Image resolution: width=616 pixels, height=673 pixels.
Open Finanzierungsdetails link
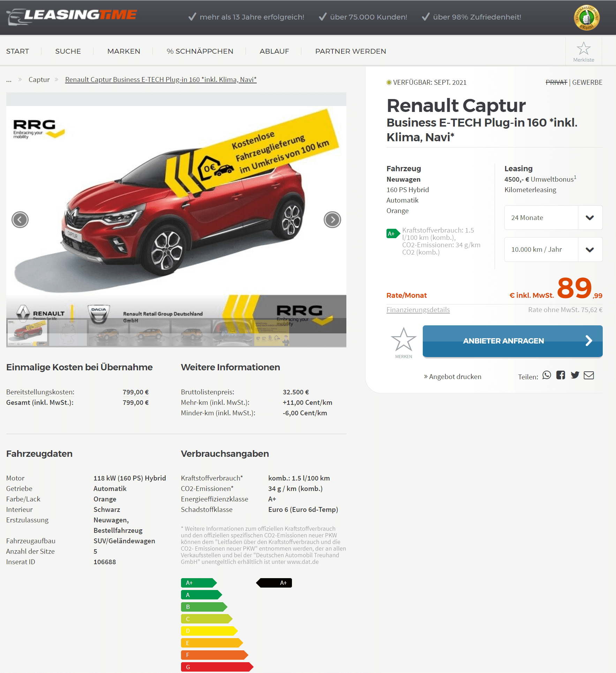click(x=418, y=310)
